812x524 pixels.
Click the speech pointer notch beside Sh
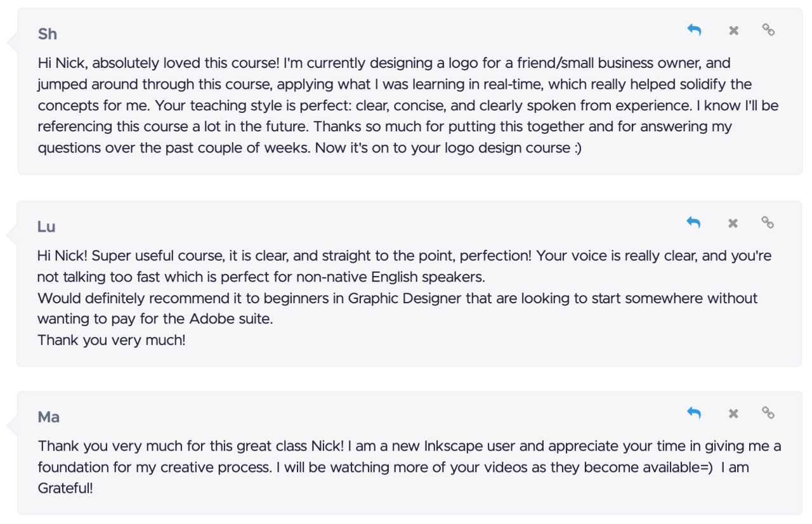[x=11, y=43]
